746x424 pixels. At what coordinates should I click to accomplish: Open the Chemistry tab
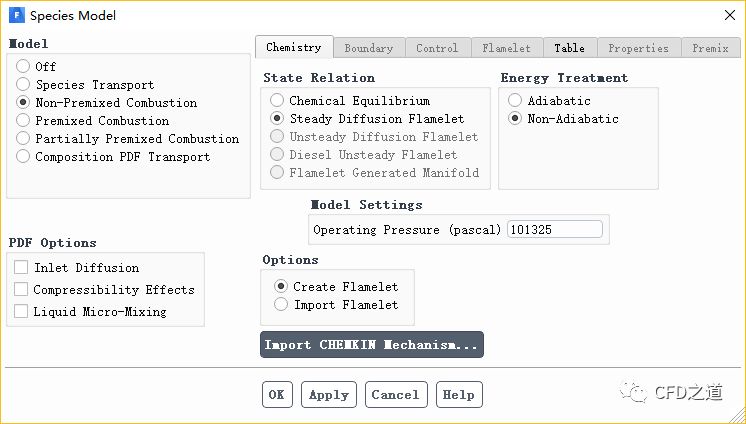(293, 47)
